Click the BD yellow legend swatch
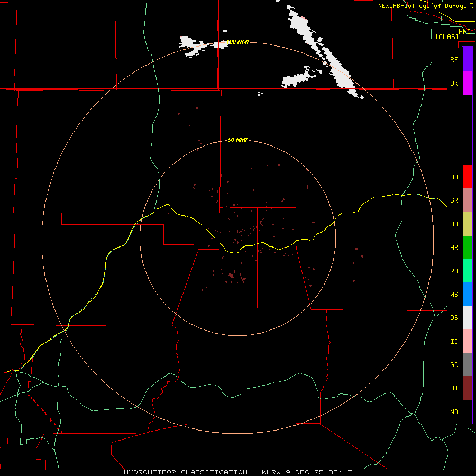Viewport: 476px width, 476px height. [467, 224]
